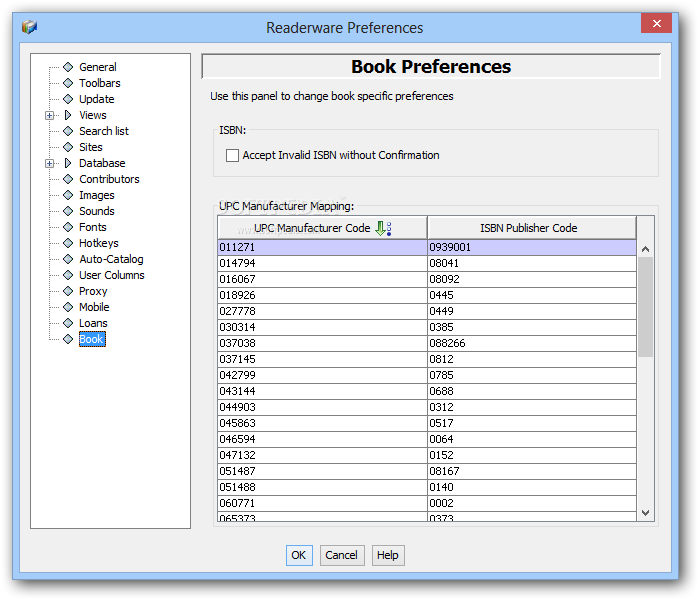Click the diamond icon beside Fonts
699x600 pixels.
click(68, 227)
